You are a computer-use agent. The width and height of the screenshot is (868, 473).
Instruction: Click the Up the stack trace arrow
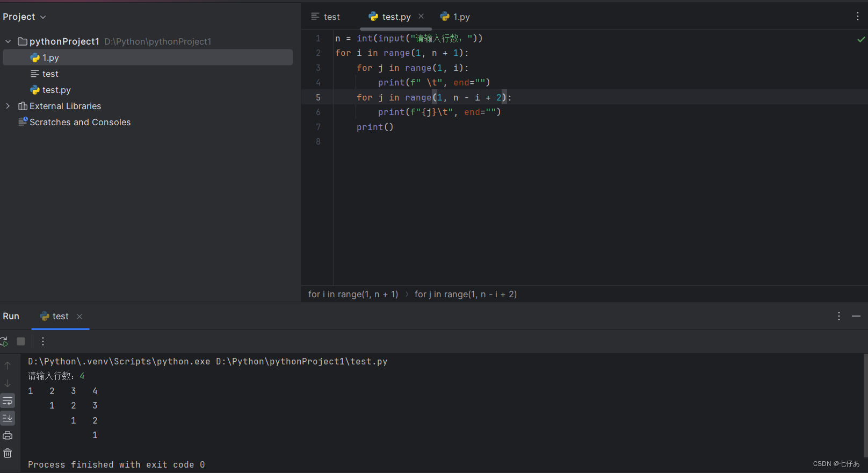click(8, 365)
